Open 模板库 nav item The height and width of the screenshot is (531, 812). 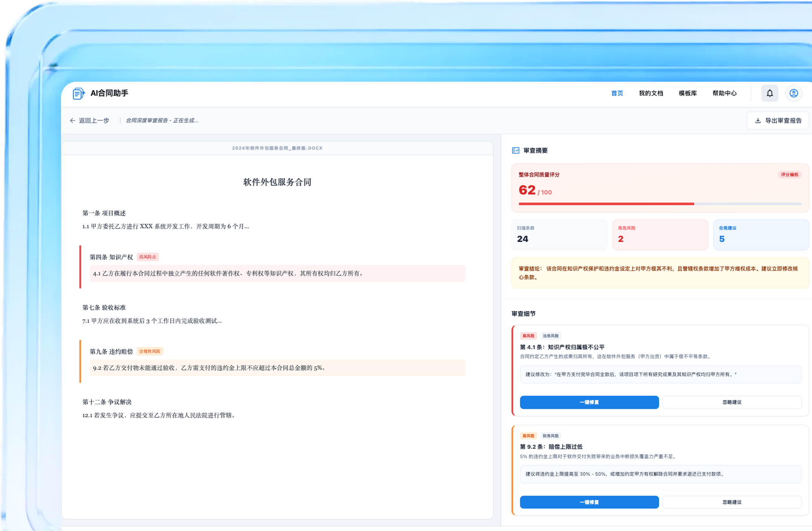688,93
